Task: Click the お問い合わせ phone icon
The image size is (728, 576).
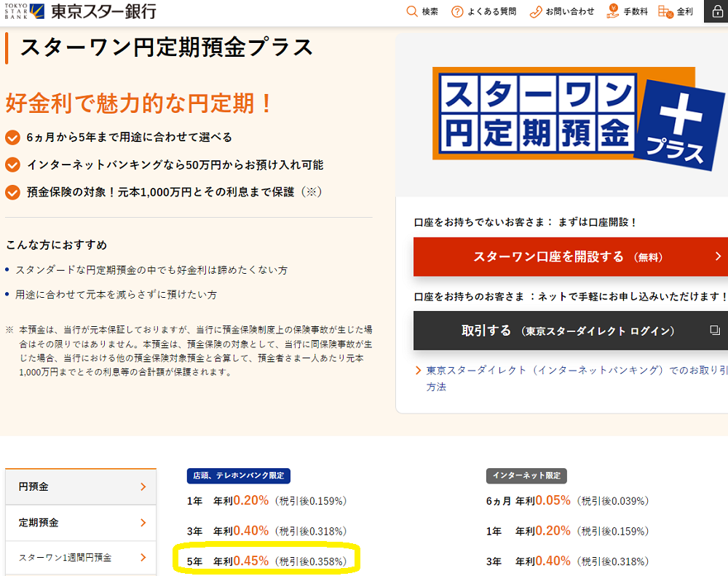Action: click(x=536, y=12)
